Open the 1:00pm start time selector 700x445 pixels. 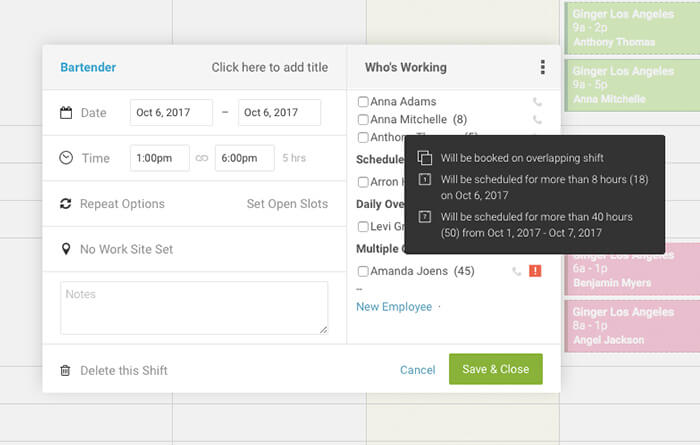[x=160, y=158]
